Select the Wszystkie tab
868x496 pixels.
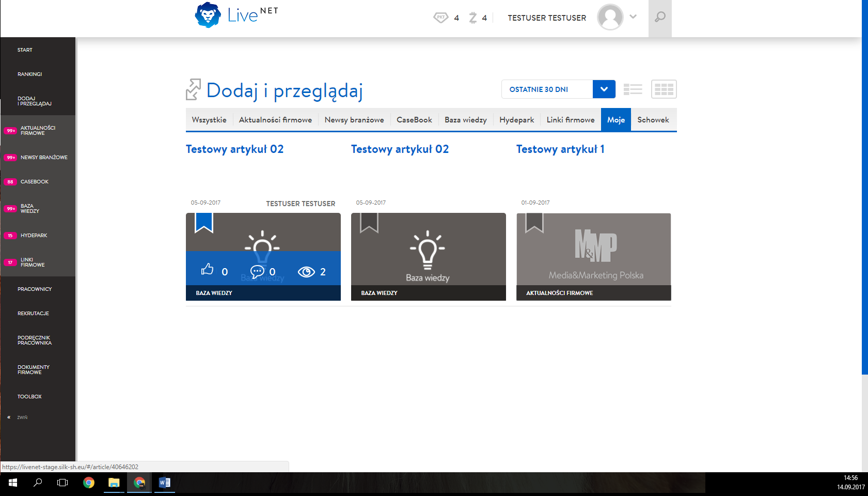pyautogui.click(x=209, y=120)
